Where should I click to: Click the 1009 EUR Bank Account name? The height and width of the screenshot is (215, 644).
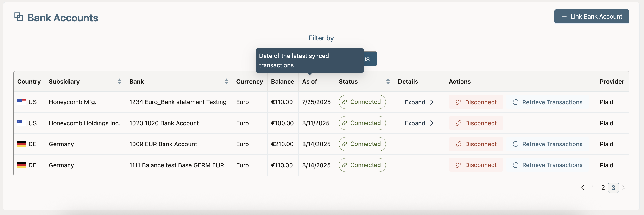(163, 144)
